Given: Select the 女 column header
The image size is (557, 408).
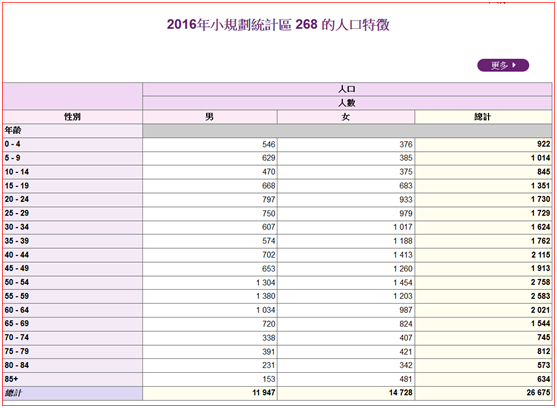Looking at the screenshot, I should [x=346, y=117].
